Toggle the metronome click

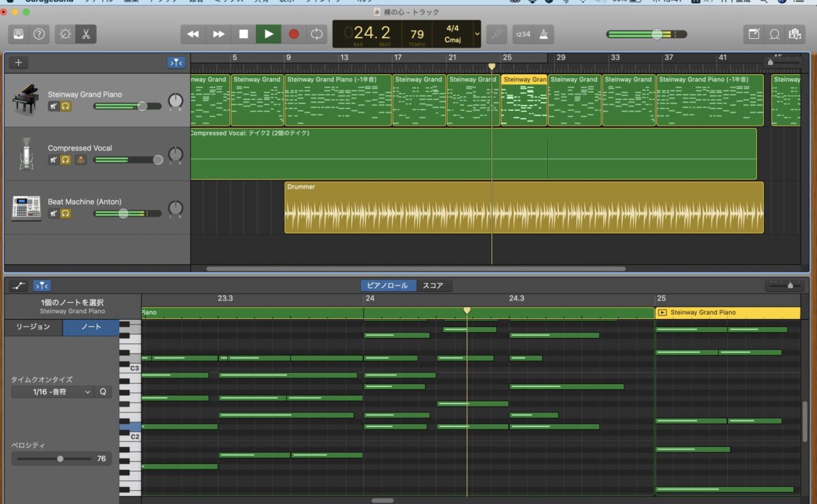point(544,34)
